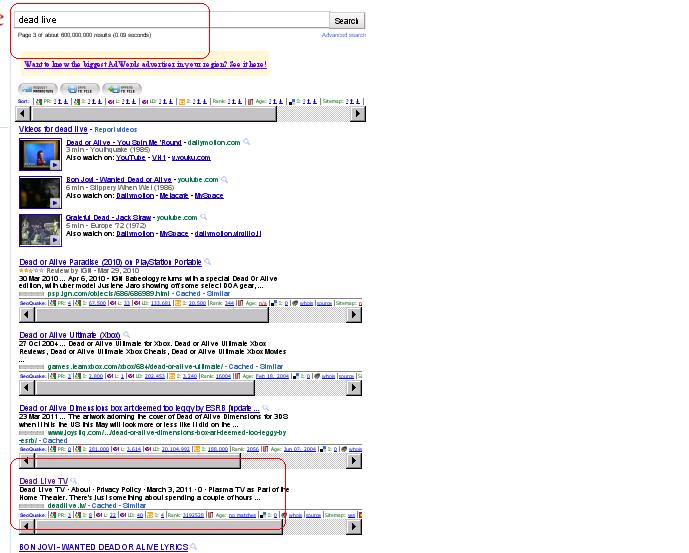Click left scrollbar arrow under teamxbox result
Screen dimensions: 689x553
tap(26, 388)
